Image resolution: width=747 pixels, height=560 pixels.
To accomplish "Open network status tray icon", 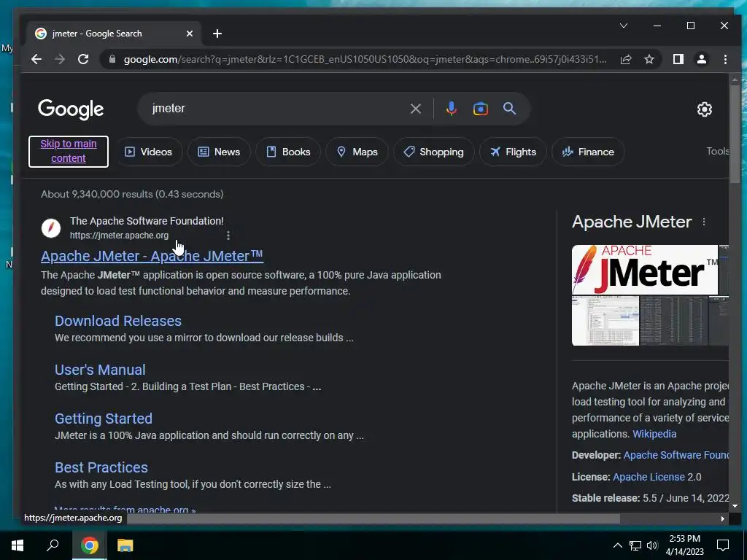I will coord(635,545).
